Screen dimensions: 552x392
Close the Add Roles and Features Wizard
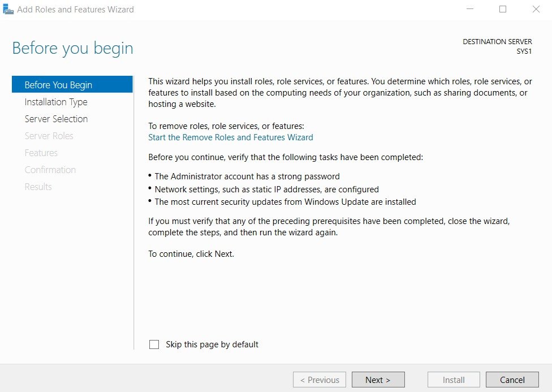(x=536, y=9)
